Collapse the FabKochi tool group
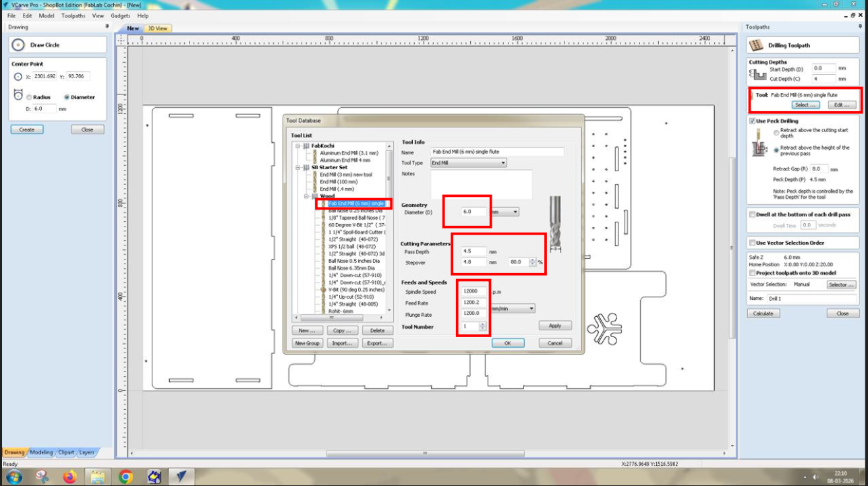 [297, 146]
